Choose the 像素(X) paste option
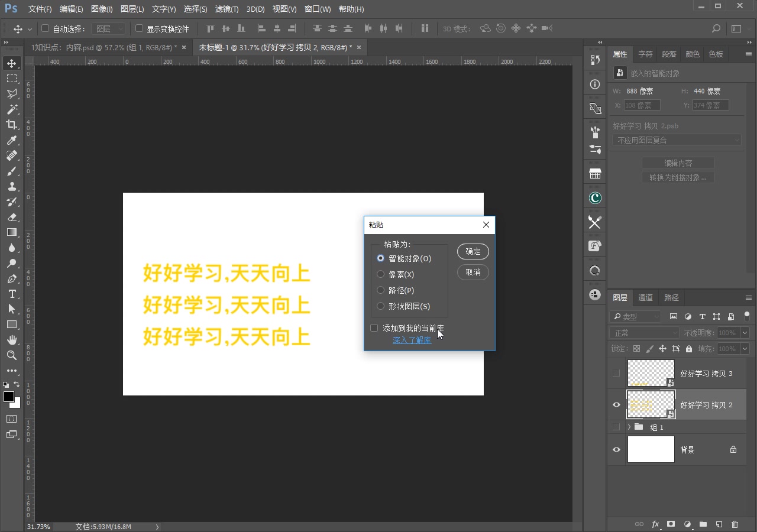The image size is (757, 532). (380, 274)
